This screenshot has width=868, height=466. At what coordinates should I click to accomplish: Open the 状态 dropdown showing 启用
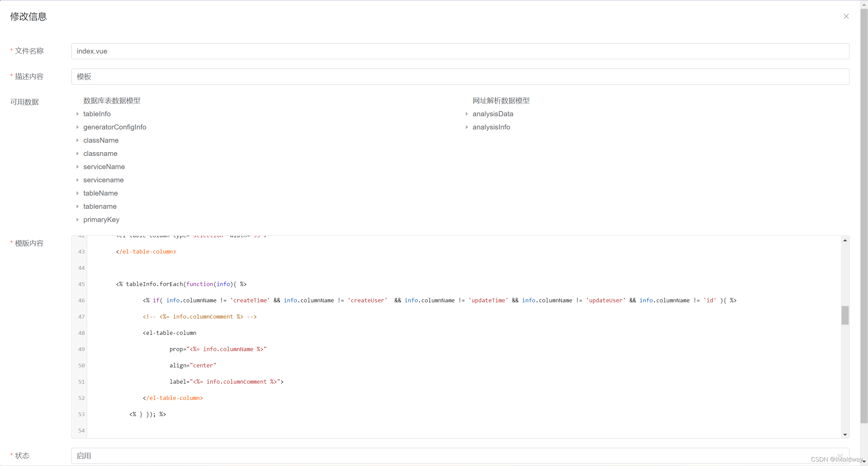(460, 456)
